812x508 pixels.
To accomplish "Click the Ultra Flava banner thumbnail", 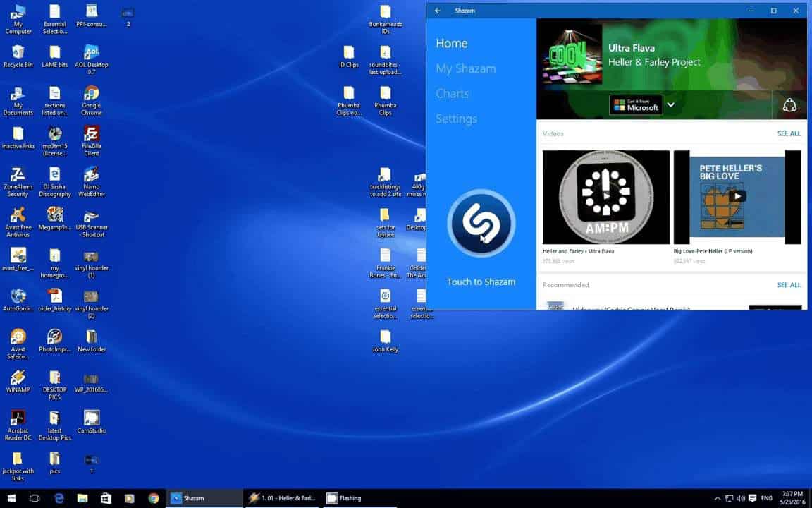I will click(x=571, y=54).
